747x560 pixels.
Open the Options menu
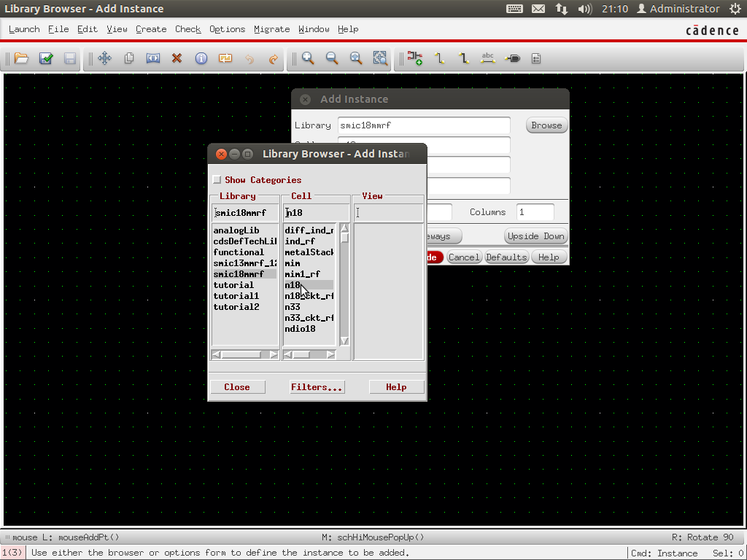[x=227, y=29]
